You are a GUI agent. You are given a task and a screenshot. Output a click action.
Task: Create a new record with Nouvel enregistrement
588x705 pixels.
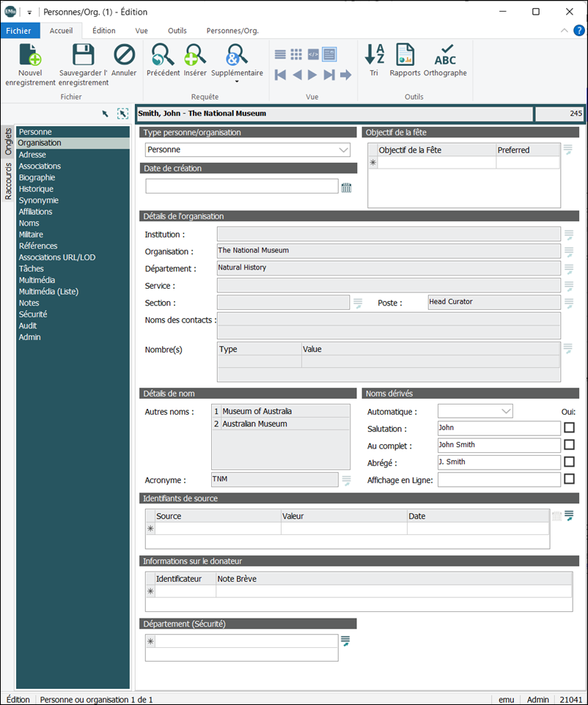[x=30, y=64]
